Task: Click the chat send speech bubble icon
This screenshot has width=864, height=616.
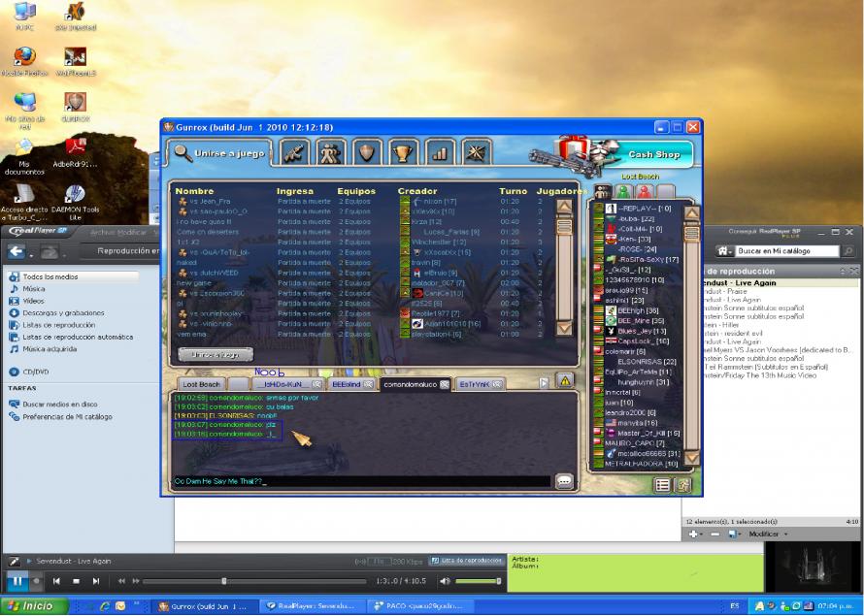Action: pos(564,481)
